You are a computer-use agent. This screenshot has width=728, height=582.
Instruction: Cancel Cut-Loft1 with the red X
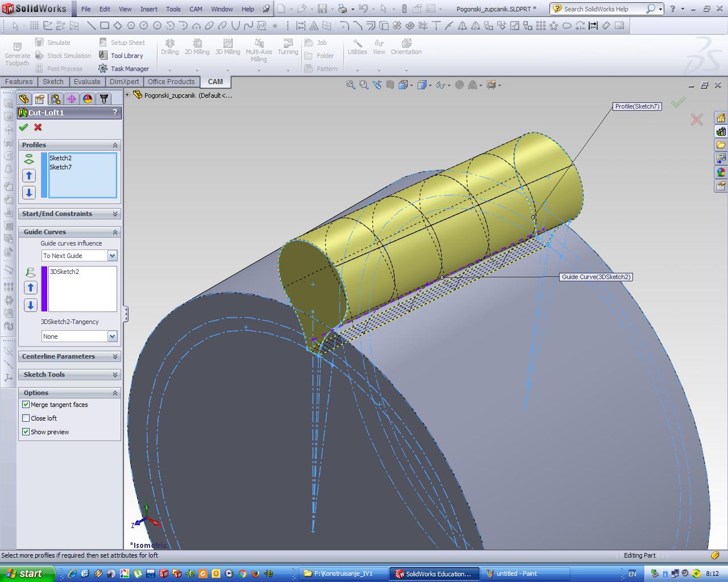point(38,127)
